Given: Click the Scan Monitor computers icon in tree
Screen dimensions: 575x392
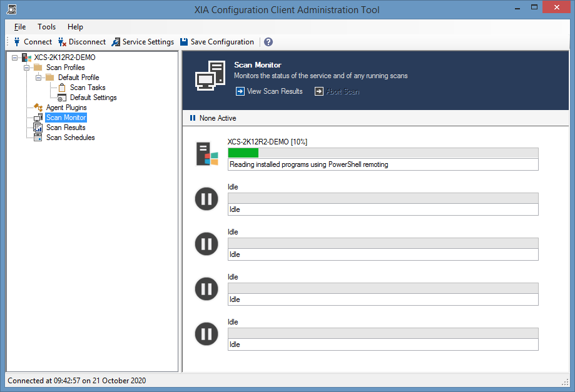Looking at the screenshot, I should (38, 118).
